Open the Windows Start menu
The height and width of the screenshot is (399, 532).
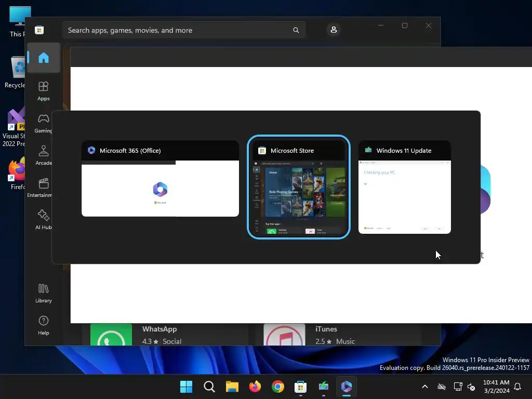(187, 387)
